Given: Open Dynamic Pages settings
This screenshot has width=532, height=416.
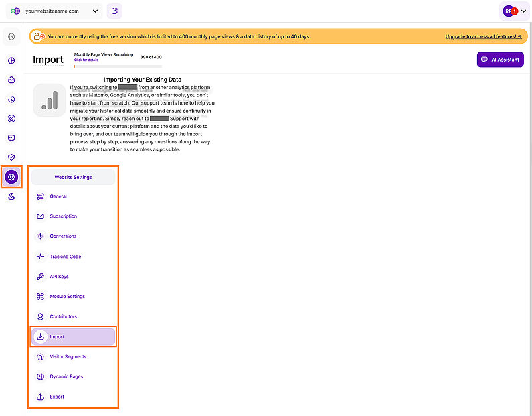Looking at the screenshot, I should coord(66,376).
